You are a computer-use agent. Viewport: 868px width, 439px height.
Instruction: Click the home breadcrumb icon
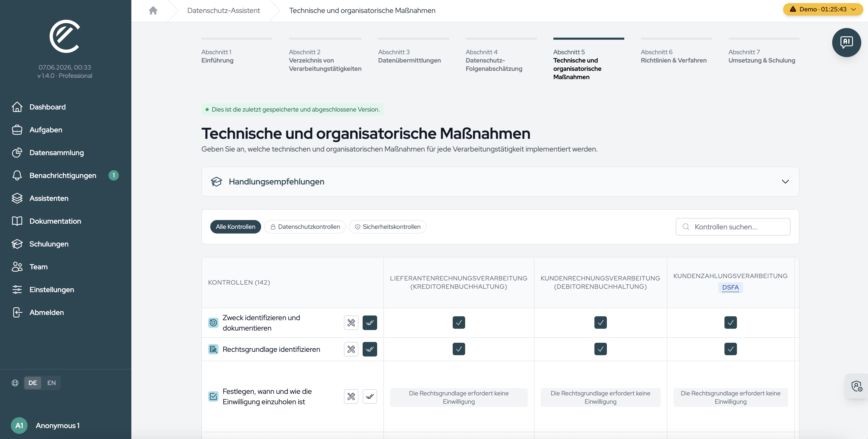point(153,10)
